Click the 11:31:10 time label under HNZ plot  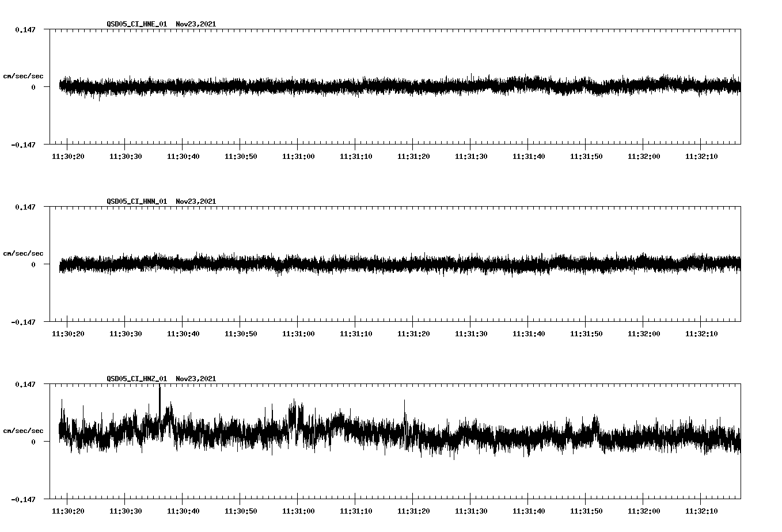coord(356,511)
